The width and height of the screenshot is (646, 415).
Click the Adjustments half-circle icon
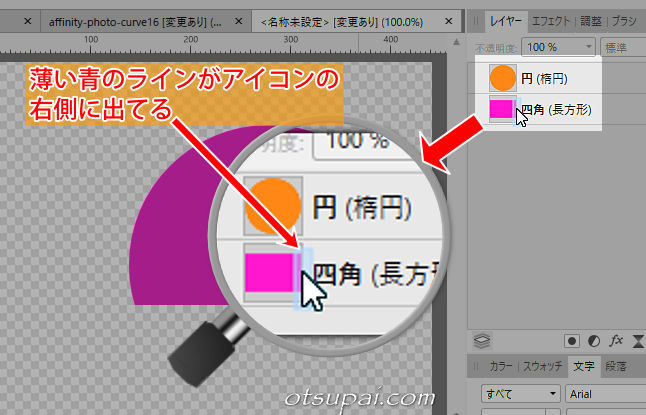coord(593,340)
